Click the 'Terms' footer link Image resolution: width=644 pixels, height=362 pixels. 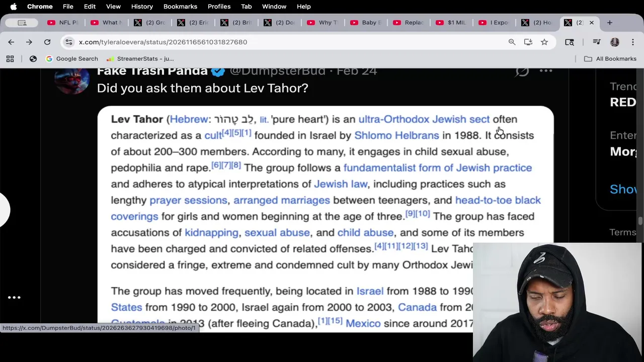click(623, 232)
